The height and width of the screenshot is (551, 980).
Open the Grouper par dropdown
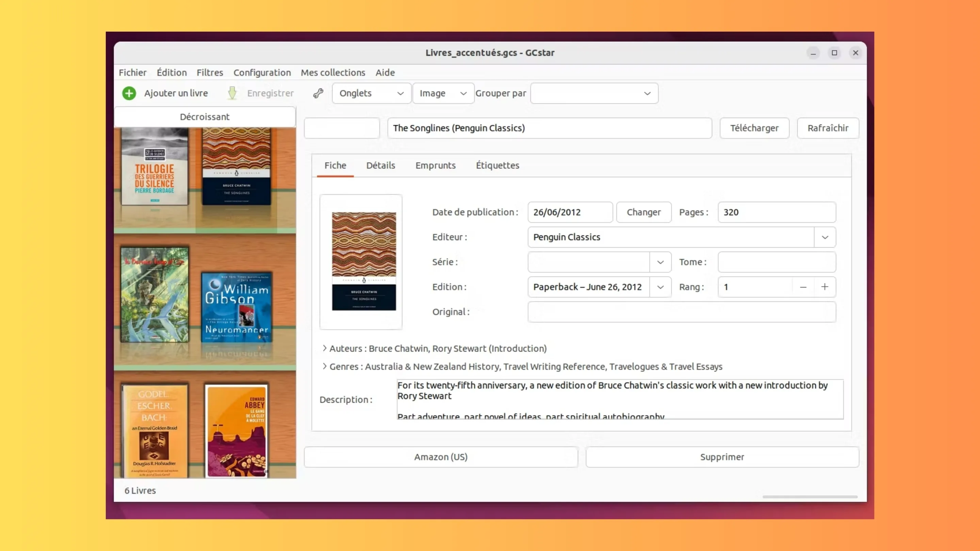click(x=594, y=93)
